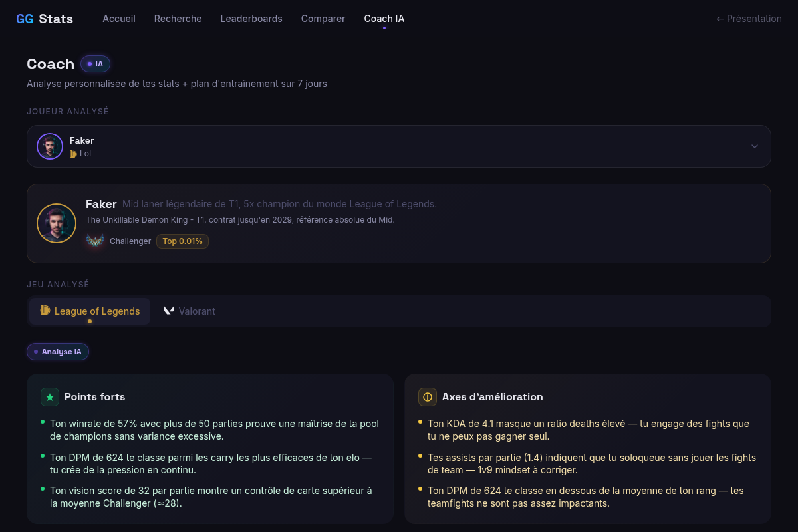Viewport: 798px width, 532px height.
Task: Select the League of Legends game tab
Action: 90,311
